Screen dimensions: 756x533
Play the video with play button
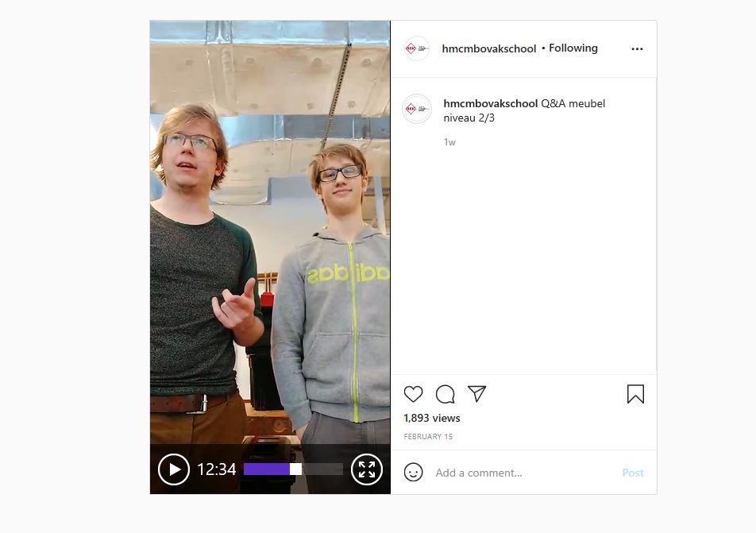point(174,469)
